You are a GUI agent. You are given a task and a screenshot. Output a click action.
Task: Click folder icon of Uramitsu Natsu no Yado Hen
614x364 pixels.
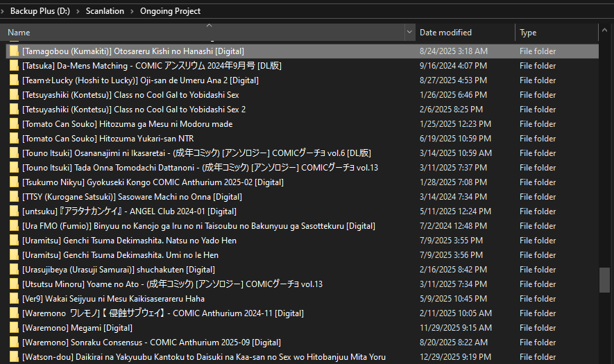(14, 241)
